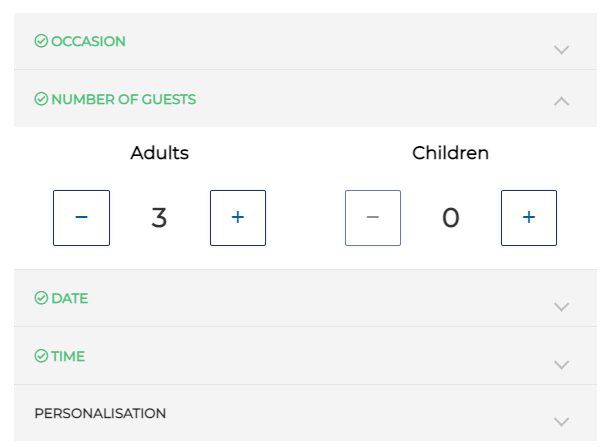This screenshot has height=447, width=611.
Task: Collapse Number of Guests with up chevron
Action: 562,101
